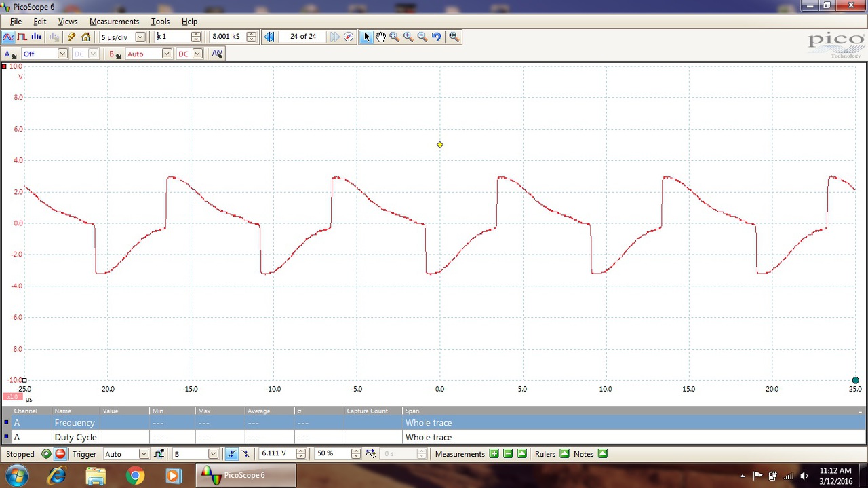This screenshot has width=868, height=488.
Task: Open Channel A options button
Action: tap(10, 54)
